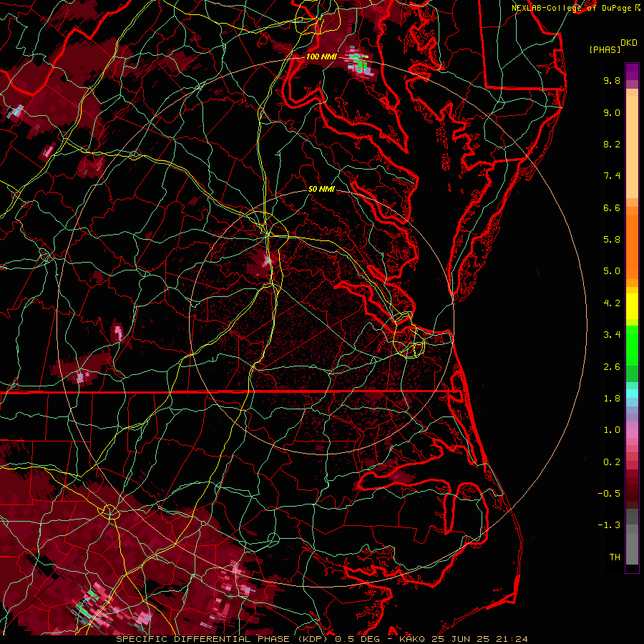Click the 50 NMI range ring label
Viewport: 644px width, 644px height.
pyautogui.click(x=321, y=190)
